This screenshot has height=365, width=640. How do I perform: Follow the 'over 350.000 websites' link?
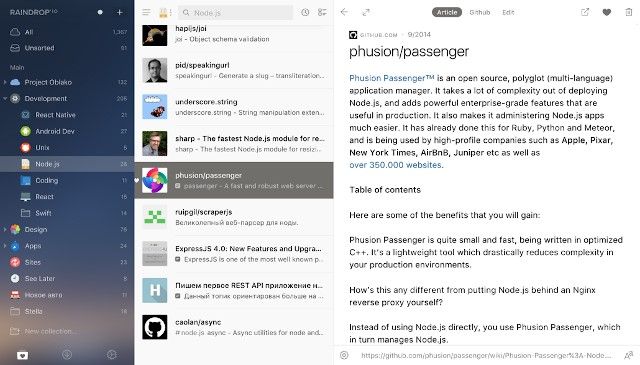pos(396,165)
